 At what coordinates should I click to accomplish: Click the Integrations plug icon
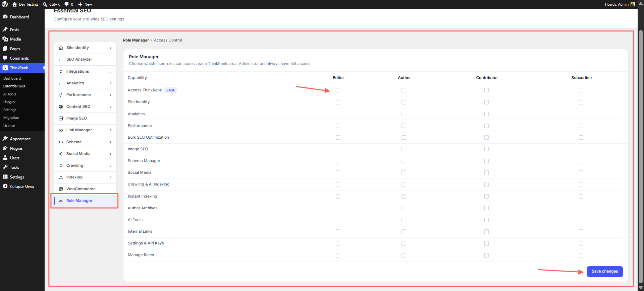click(x=61, y=72)
